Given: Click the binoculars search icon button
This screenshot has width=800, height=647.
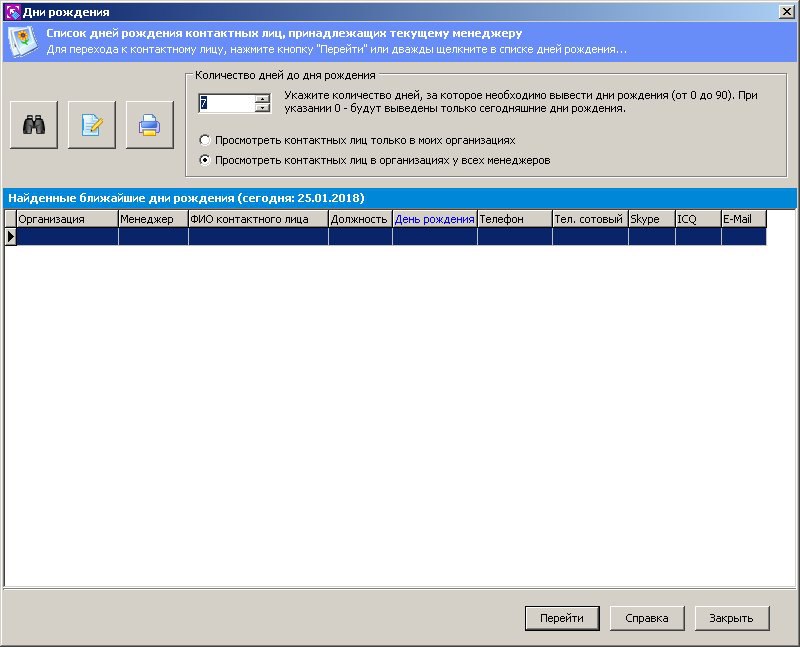Looking at the screenshot, I should (34, 125).
